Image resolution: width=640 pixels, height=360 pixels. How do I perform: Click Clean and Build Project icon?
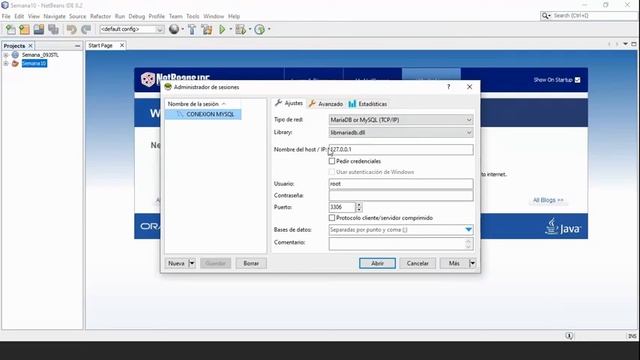pyautogui.click(x=207, y=29)
